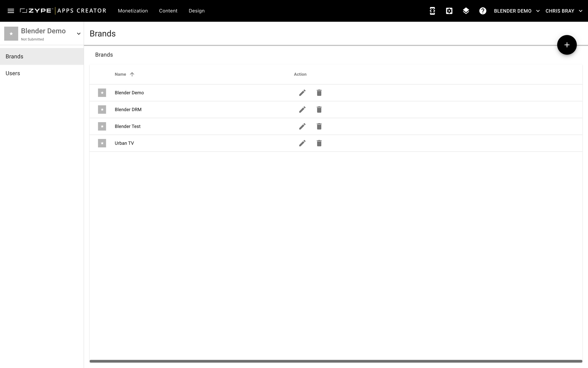Select the Blender DRM brand name
The width and height of the screenshot is (588, 368).
[x=128, y=110]
